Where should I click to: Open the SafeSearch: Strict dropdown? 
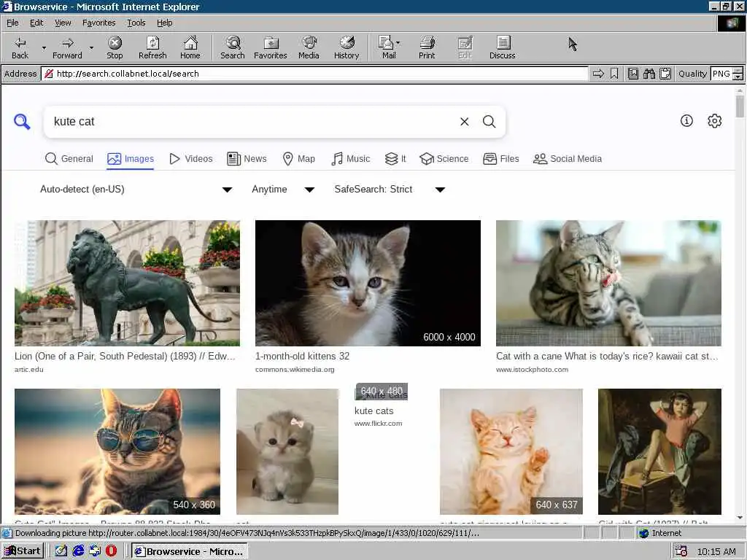point(390,190)
